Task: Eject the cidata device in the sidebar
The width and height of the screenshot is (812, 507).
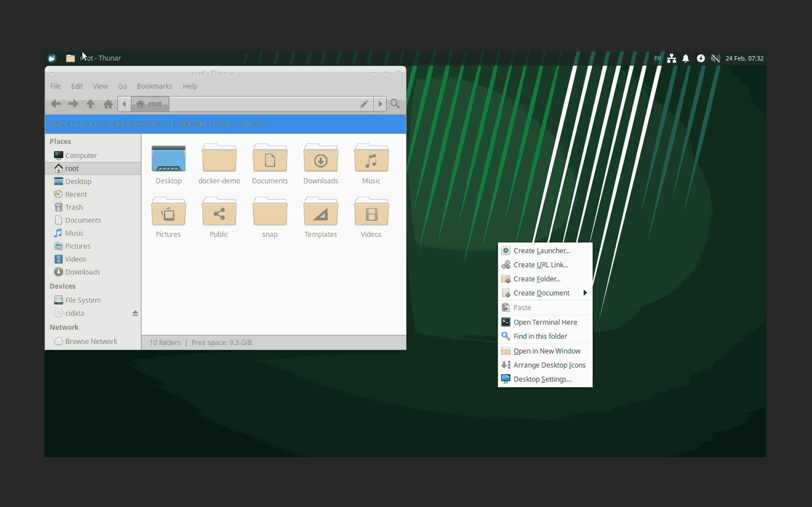Action: click(135, 313)
